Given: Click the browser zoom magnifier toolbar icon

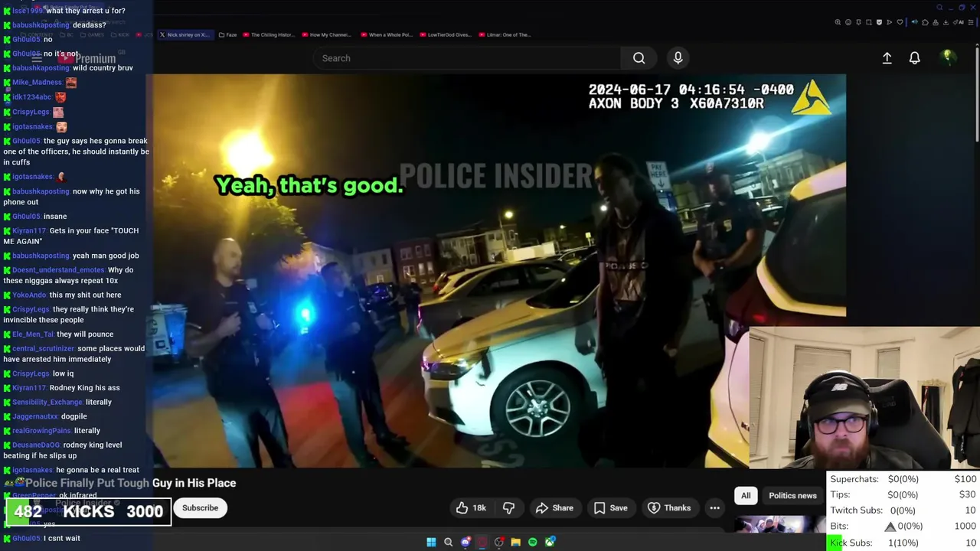Looking at the screenshot, I should tap(838, 22).
